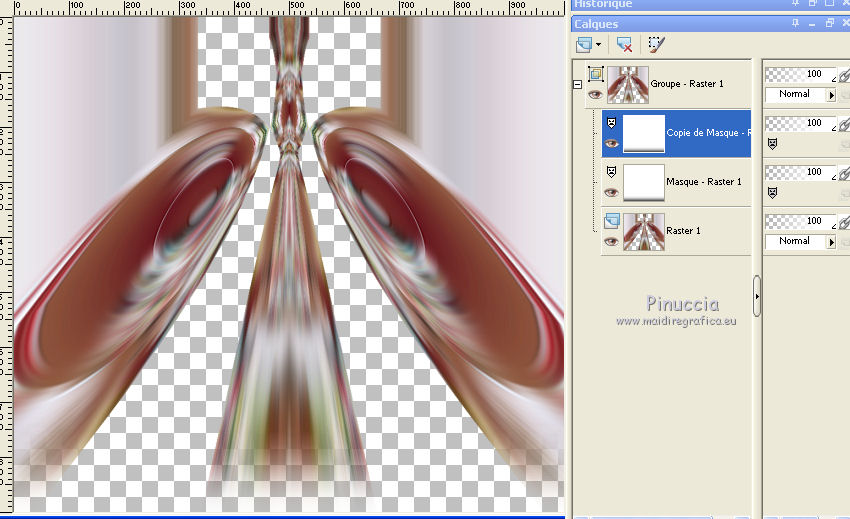The height and width of the screenshot is (519, 850).
Task: Click the raster layer icon of Raster 1
Action: click(x=612, y=220)
